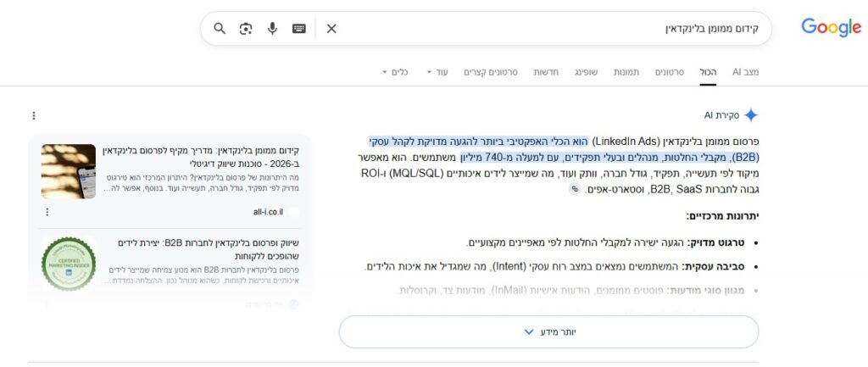Click the source link chip icon after the paragraph
Screen dimensions: 868x367
click(x=575, y=189)
